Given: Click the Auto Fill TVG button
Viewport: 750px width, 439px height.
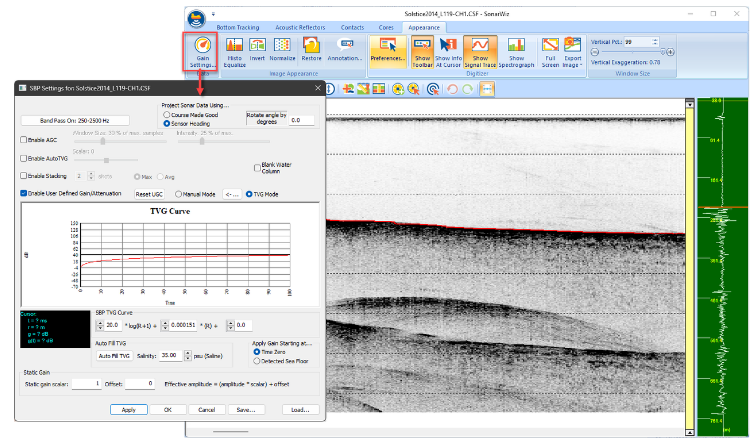Looking at the screenshot, I should tap(114, 356).
